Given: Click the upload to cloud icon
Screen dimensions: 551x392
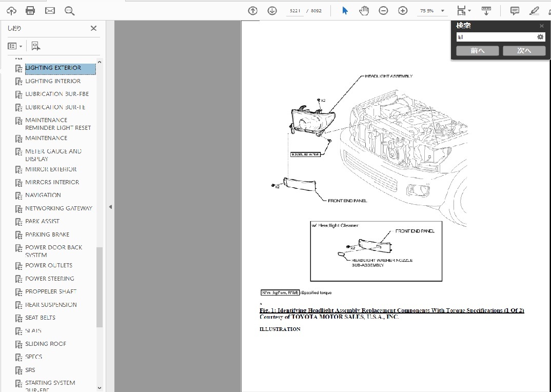Looking at the screenshot, I should click(x=11, y=11).
